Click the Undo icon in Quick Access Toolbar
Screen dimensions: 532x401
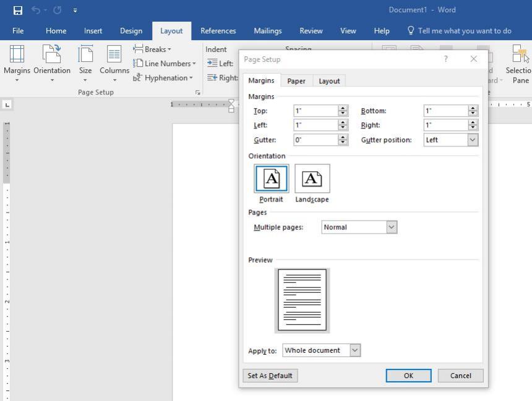coord(36,10)
